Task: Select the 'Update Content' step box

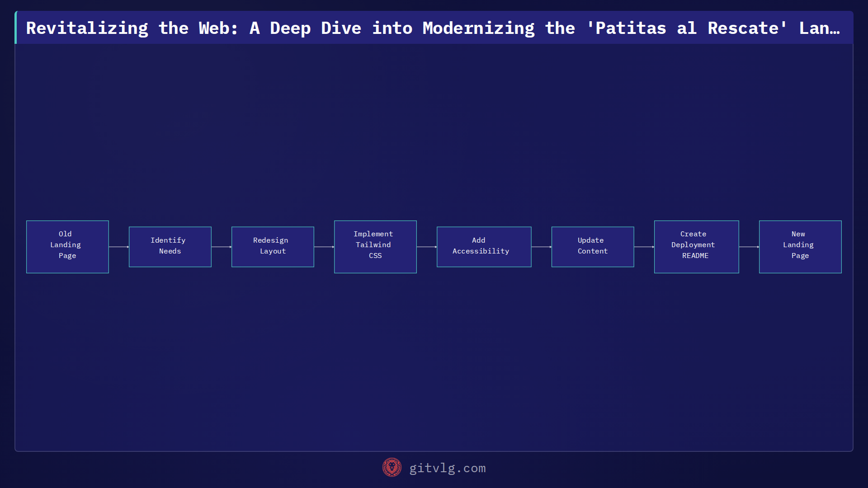Action: [x=593, y=247]
